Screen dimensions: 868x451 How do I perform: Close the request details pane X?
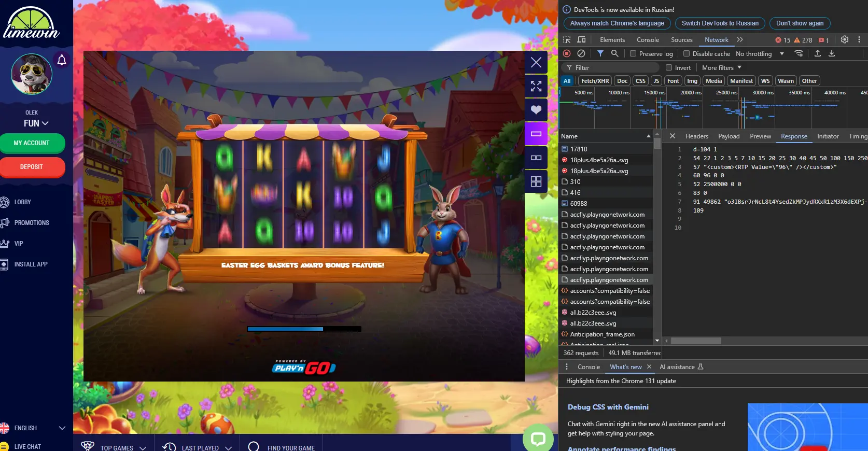point(673,136)
